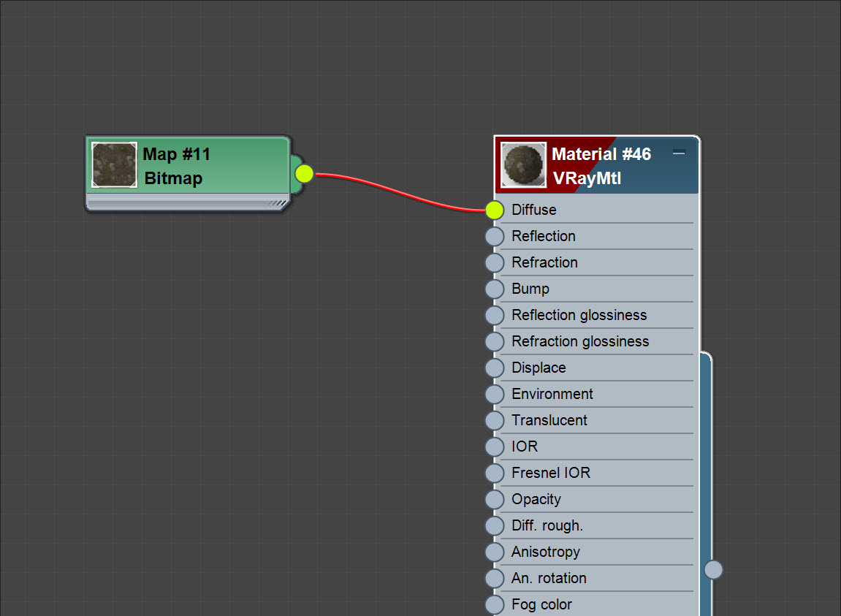Click the Refraction glossiness input socket

(495, 342)
